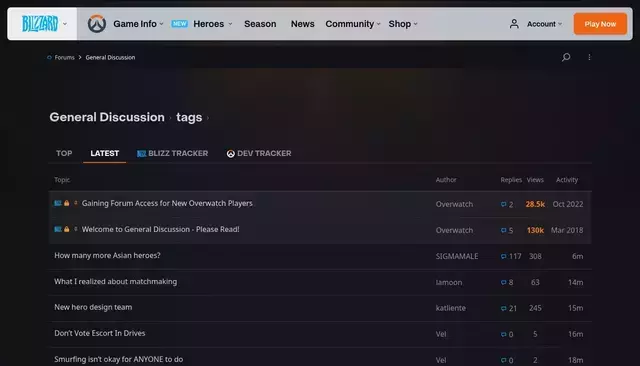Open topic Smurfing isn't okay for ANYONE to do
The height and width of the screenshot is (366, 640).
coord(118,359)
